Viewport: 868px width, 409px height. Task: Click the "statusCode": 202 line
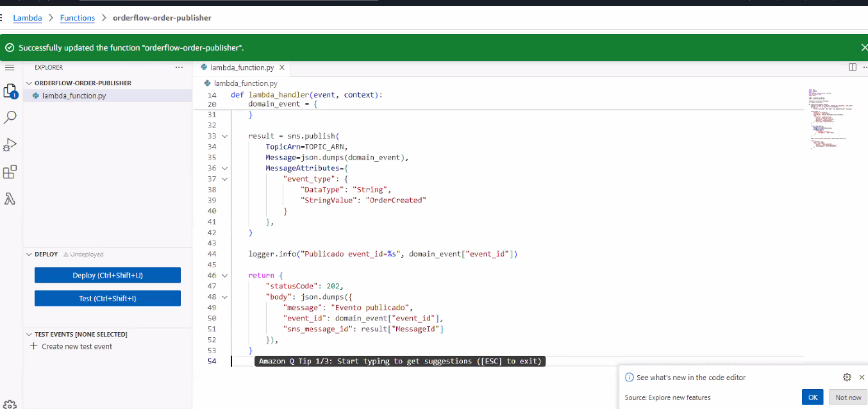(x=305, y=287)
